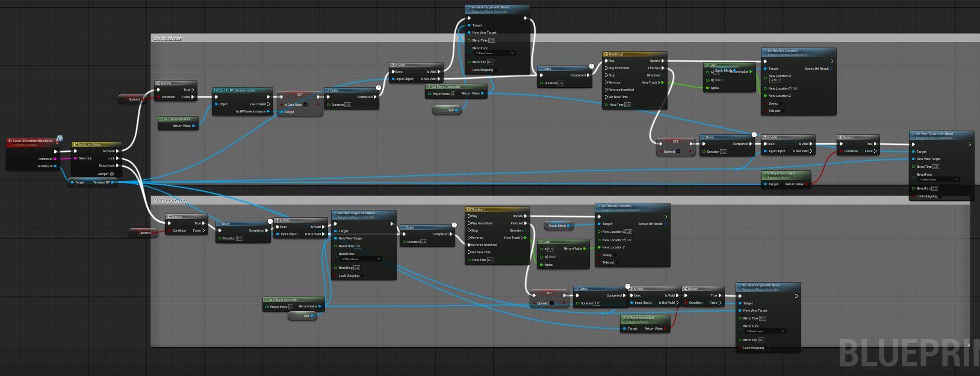
Task: Click the On Deactivate comment title
Action: coord(170,201)
